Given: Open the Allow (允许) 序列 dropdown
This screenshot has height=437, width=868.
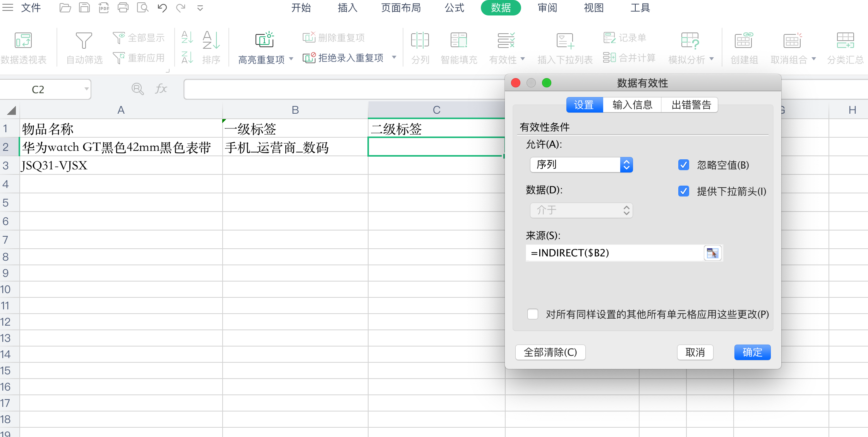Looking at the screenshot, I should [581, 165].
